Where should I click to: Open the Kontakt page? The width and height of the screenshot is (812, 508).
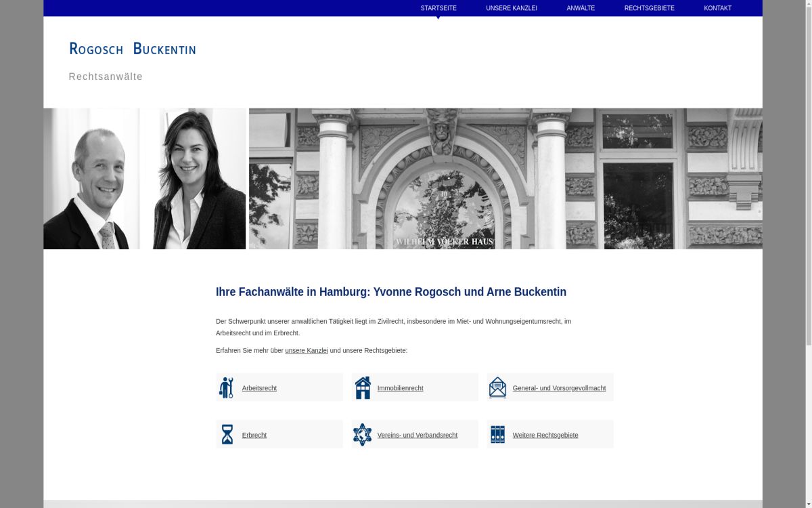click(x=717, y=8)
